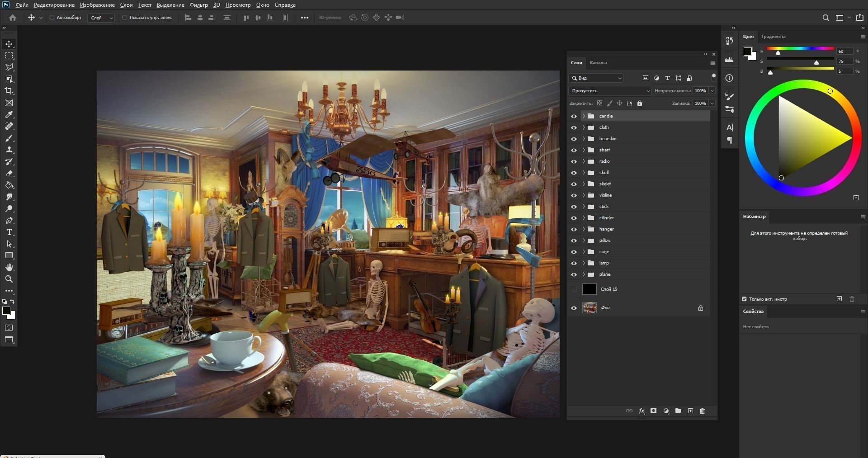
Task: Expand the plane layer group
Action: [584, 274]
